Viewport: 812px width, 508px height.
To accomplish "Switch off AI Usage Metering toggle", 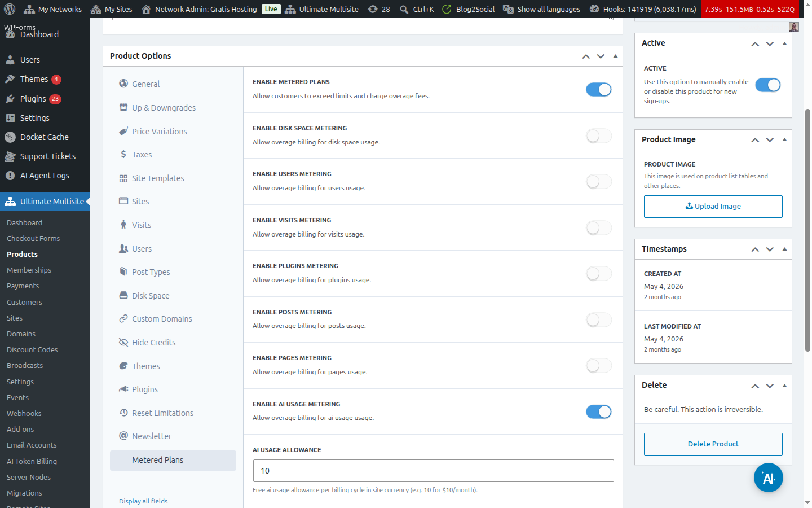I will [599, 412].
